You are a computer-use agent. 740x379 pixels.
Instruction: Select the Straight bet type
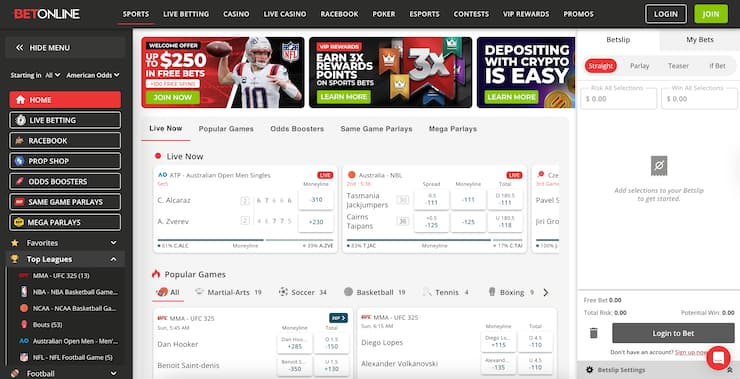(601, 66)
